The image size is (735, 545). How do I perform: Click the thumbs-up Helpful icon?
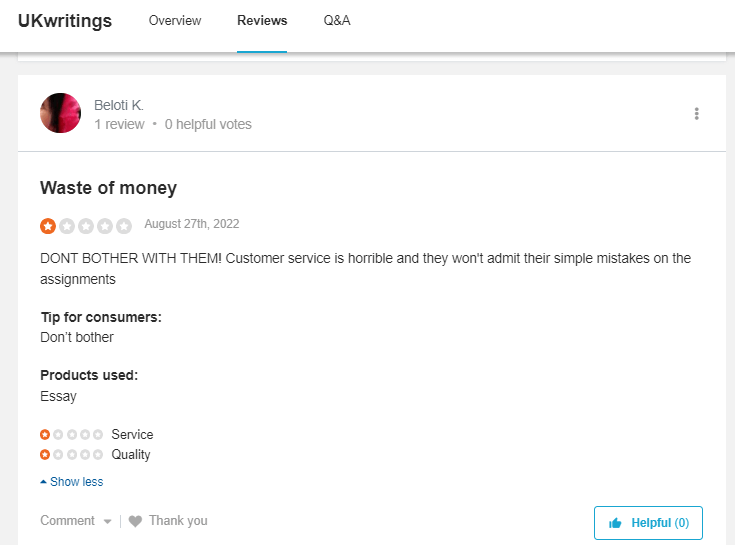(x=615, y=523)
